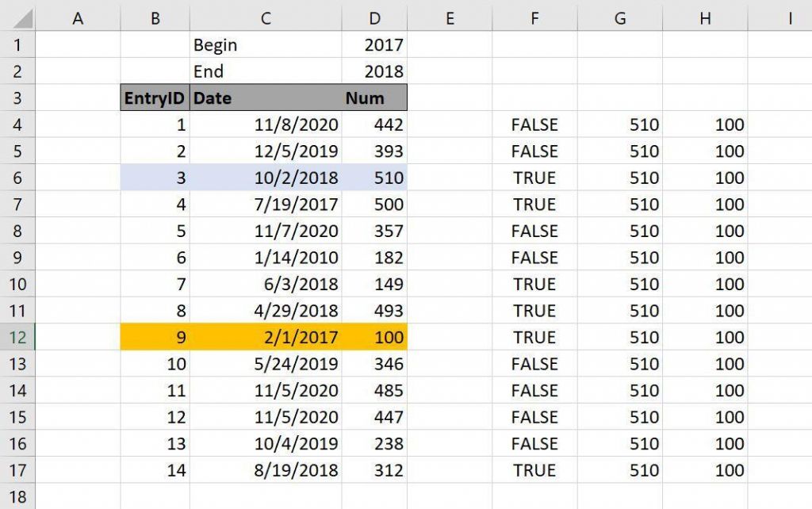
Task: Select the orange-highlighted date cell 2/1/2017
Action: (x=266, y=337)
